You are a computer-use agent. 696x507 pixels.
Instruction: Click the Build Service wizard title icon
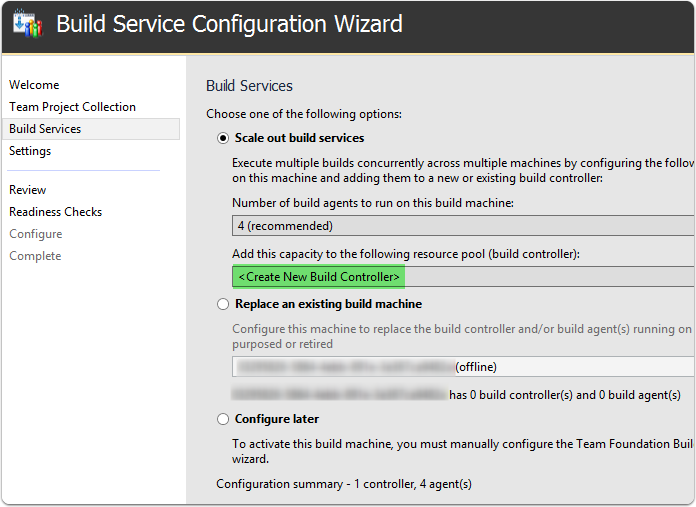[x=25, y=22]
